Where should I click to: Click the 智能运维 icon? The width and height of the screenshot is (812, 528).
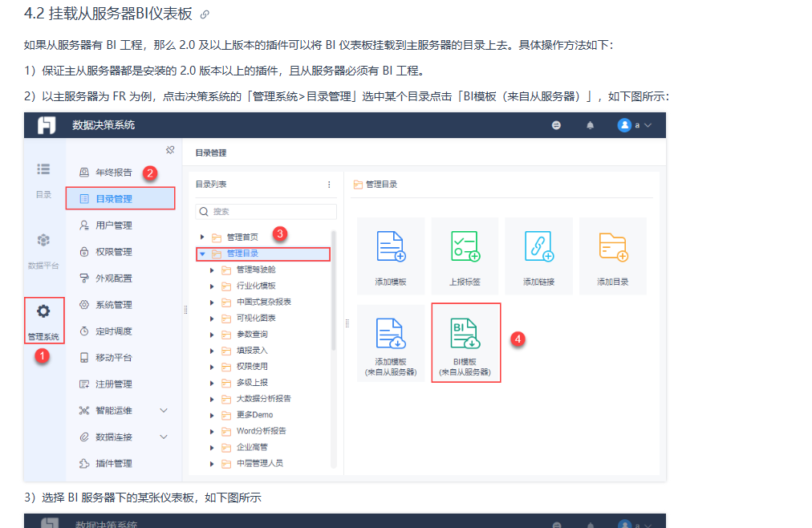point(84,411)
